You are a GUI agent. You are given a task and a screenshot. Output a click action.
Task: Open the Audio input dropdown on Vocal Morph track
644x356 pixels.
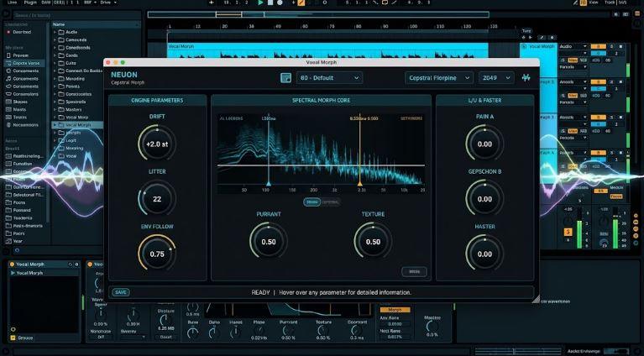coord(573,46)
